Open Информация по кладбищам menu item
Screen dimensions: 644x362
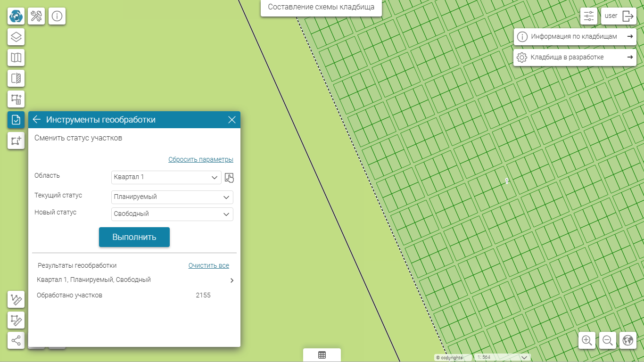click(x=574, y=37)
